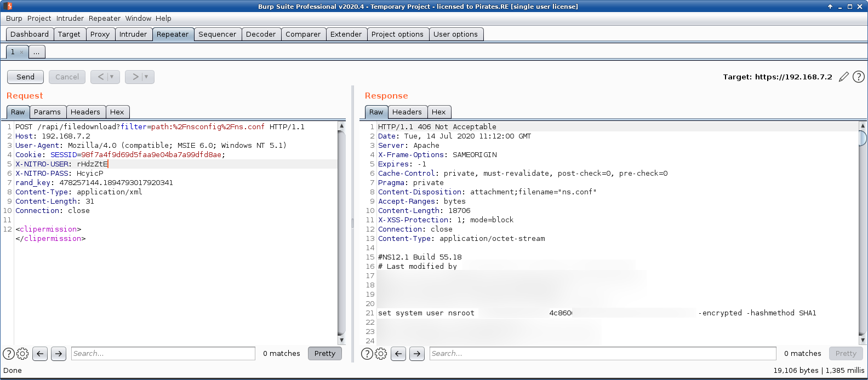The width and height of the screenshot is (868, 380).
Task: Open the Project options tab
Action: pos(397,34)
